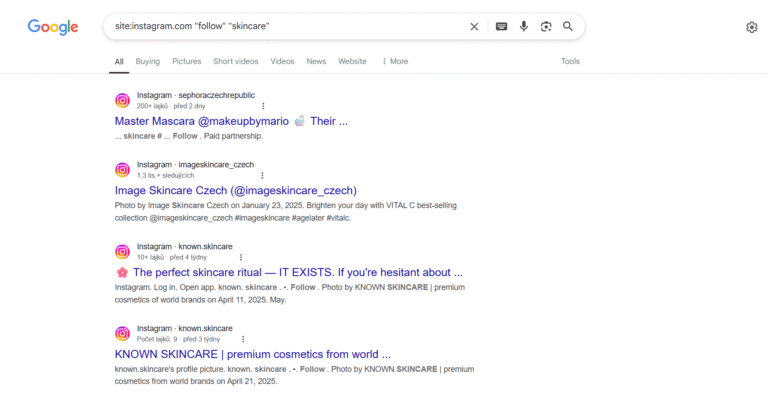768x405 pixels.
Task: Switch to the Buying tab
Action: (x=147, y=61)
